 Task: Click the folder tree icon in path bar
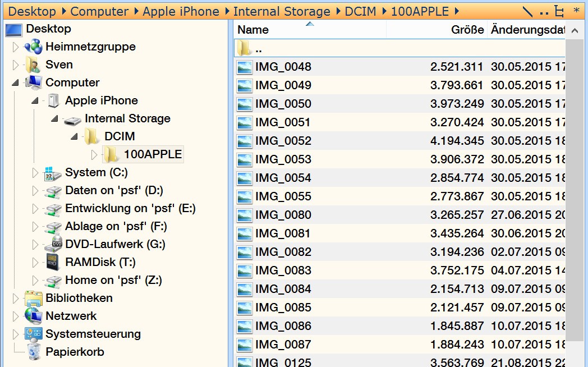pos(559,11)
